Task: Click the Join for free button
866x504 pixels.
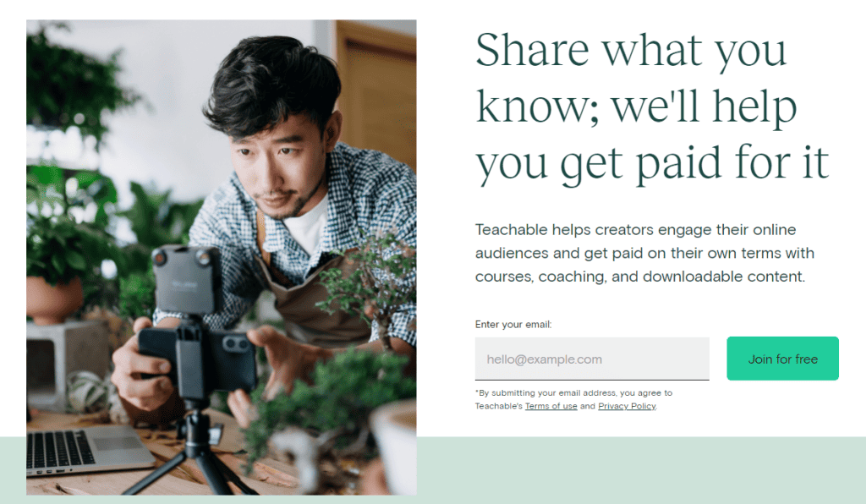Action: (782, 359)
